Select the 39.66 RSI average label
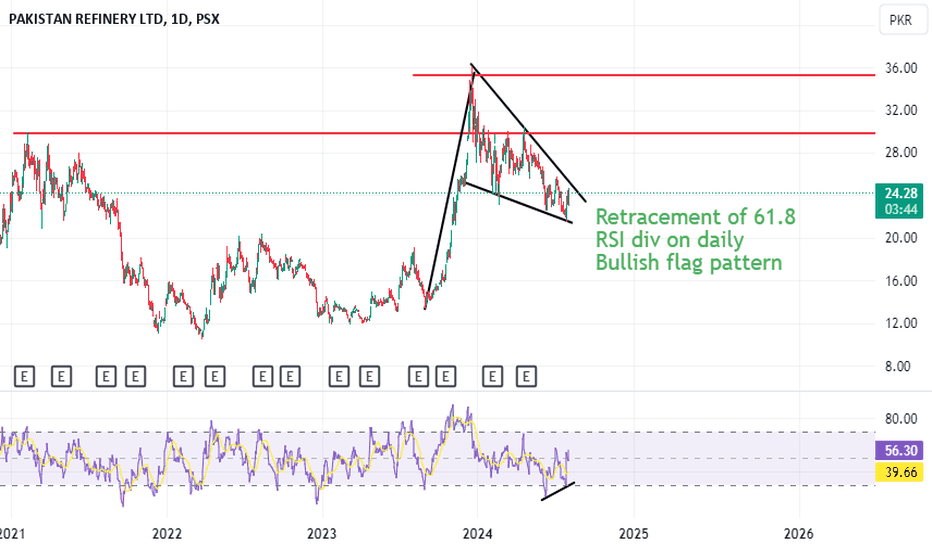The height and width of the screenshot is (550, 932). point(900,472)
